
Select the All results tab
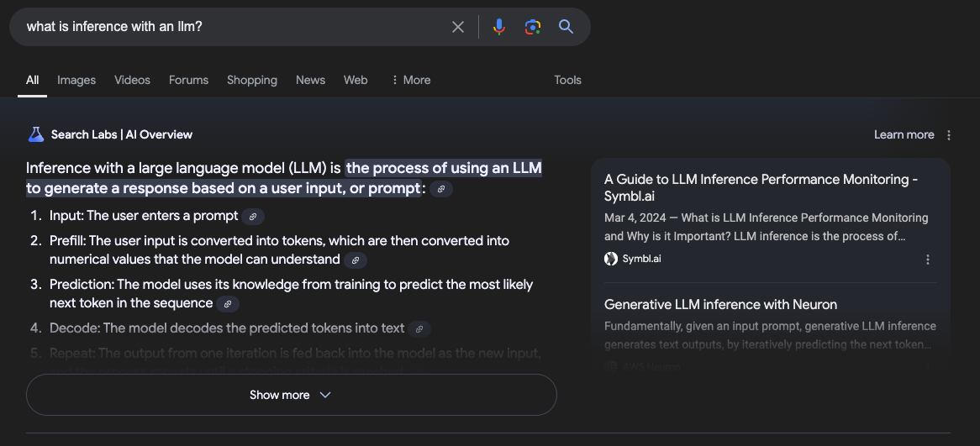33,80
